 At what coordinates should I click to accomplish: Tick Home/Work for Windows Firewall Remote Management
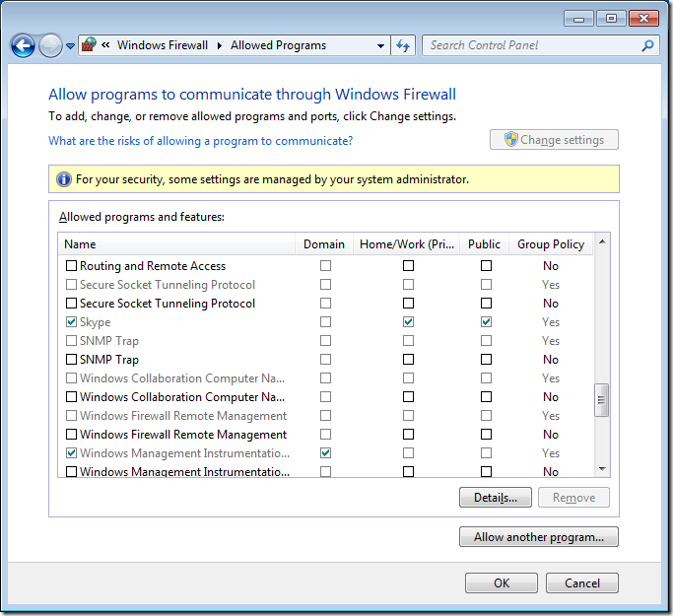[x=408, y=435]
